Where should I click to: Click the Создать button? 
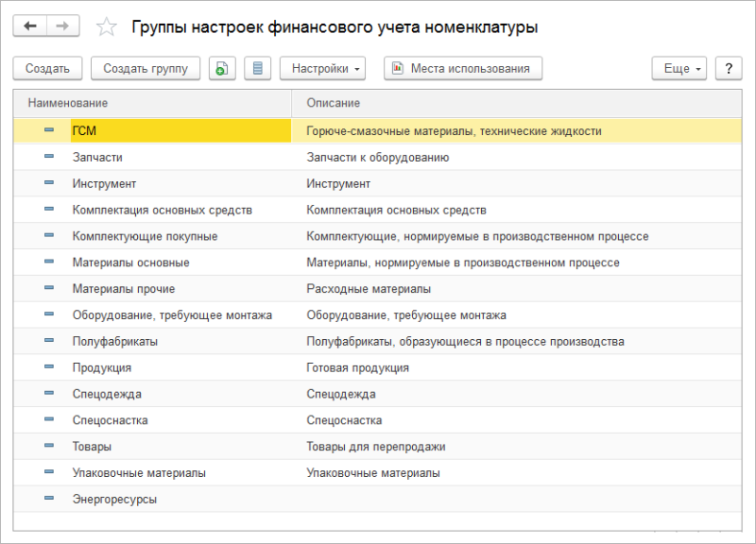point(48,68)
